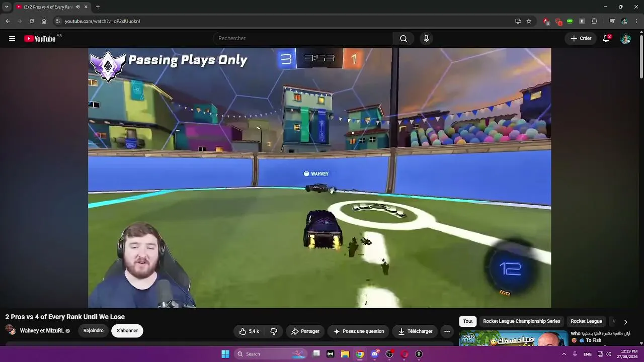Viewport: 644px width, 362px height.
Task: Click Posez une question button
Action: click(359, 331)
